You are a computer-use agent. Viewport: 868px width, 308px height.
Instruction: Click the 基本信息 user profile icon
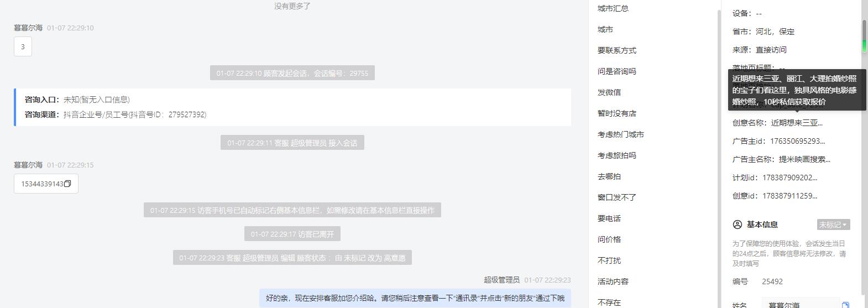[737, 225]
